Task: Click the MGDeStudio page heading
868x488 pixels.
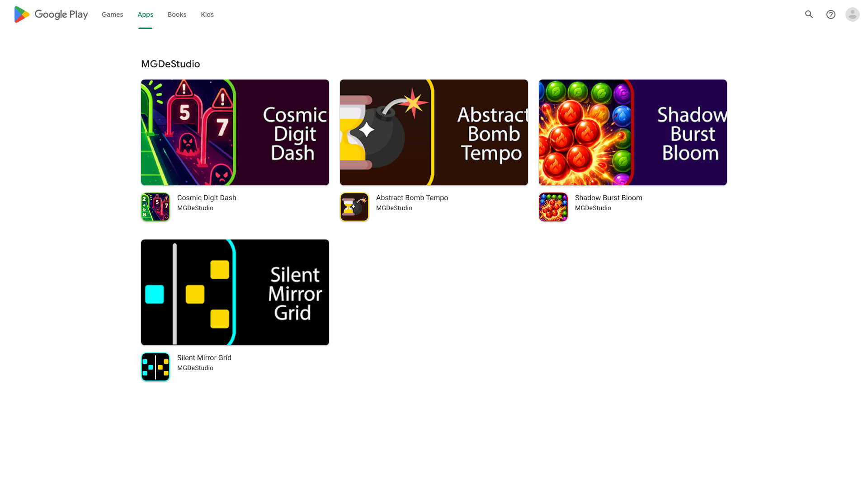Action: click(x=170, y=64)
